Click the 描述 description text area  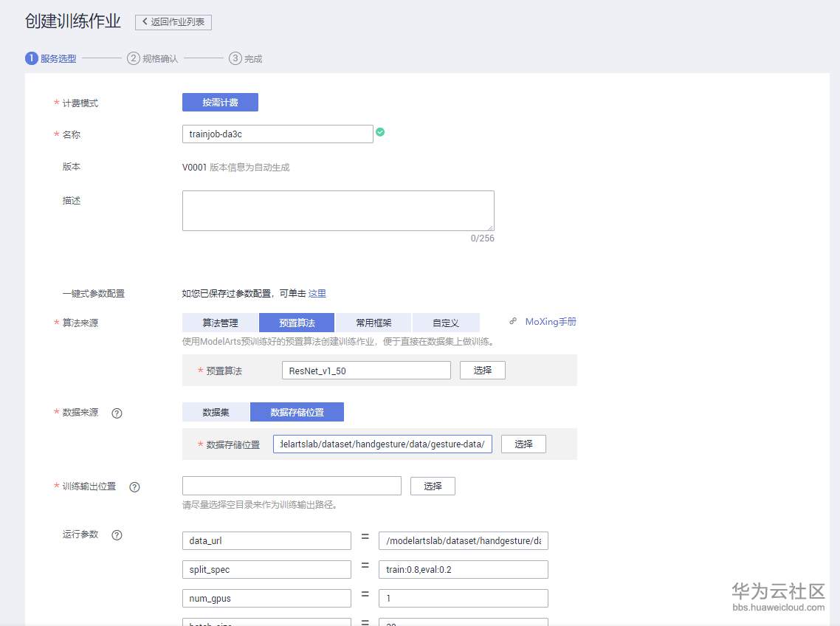[338, 210]
